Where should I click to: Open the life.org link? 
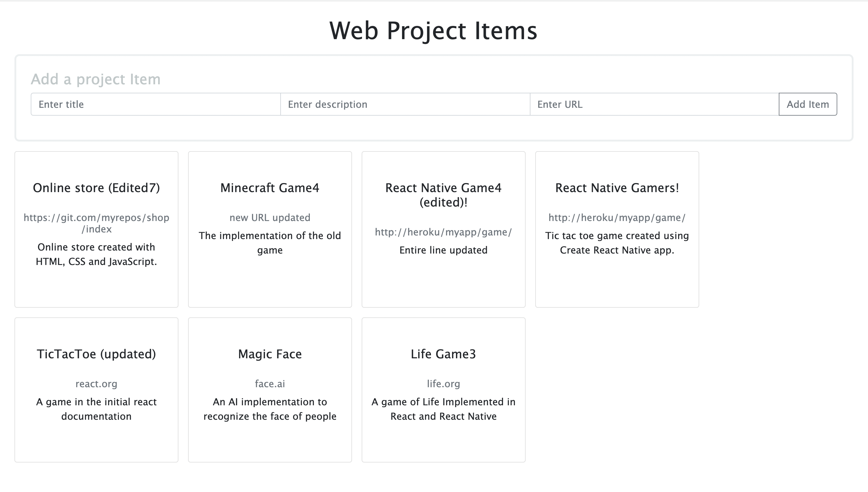tap(443, 384)
